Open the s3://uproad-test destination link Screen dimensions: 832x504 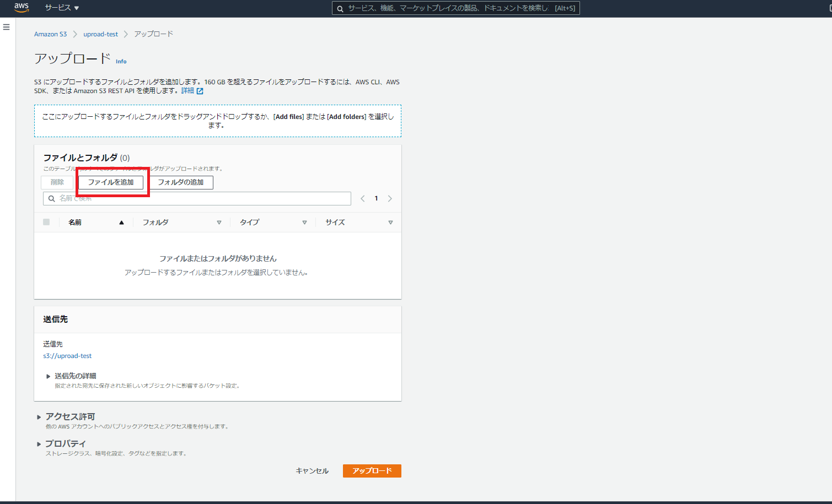pos(67,355)
